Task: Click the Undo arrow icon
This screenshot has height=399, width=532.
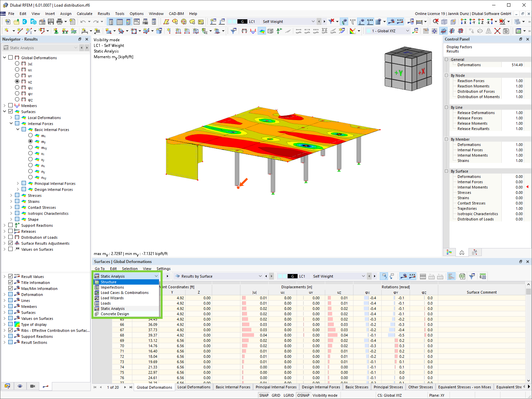Action: [x=83, y=22]
